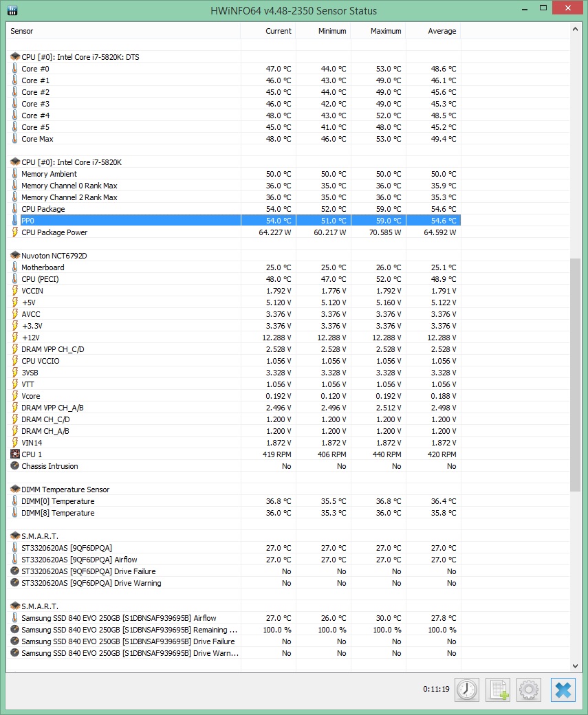Select the VTT voltage row

[x=234, y=384]
